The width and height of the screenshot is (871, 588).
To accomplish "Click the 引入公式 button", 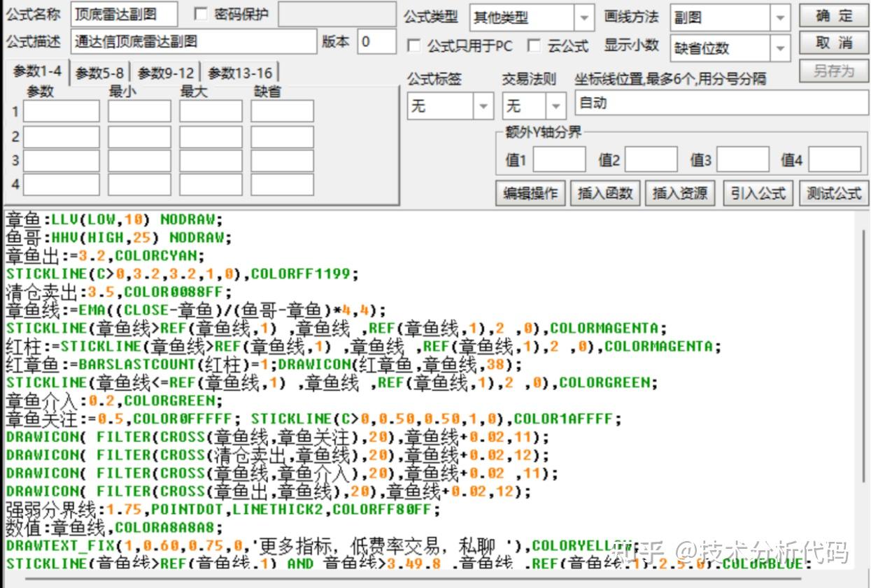I will [758, 193].
